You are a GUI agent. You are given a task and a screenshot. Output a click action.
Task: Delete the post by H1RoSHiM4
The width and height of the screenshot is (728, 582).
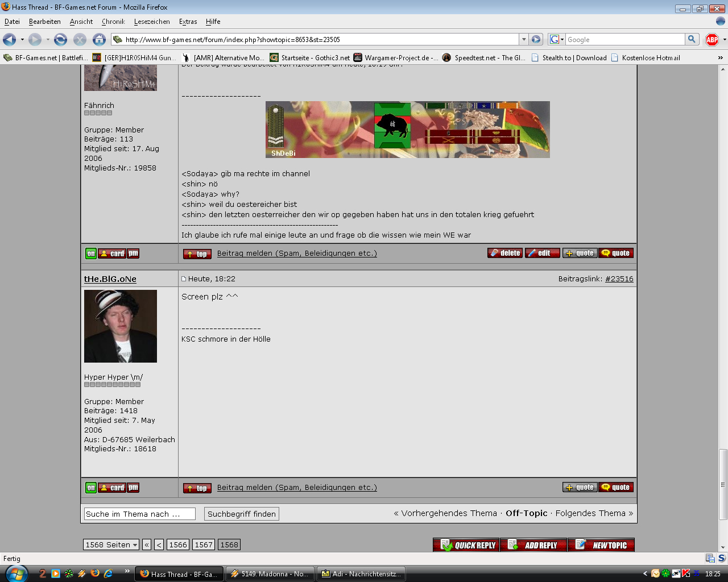pos(504,253)
